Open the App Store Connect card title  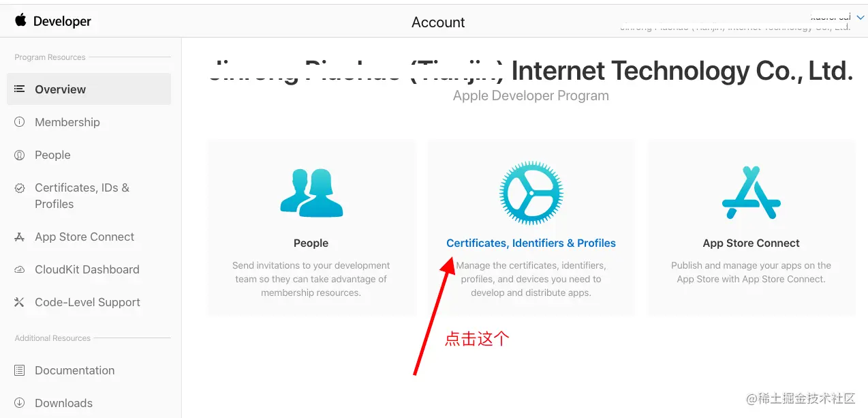pos(751,243)
